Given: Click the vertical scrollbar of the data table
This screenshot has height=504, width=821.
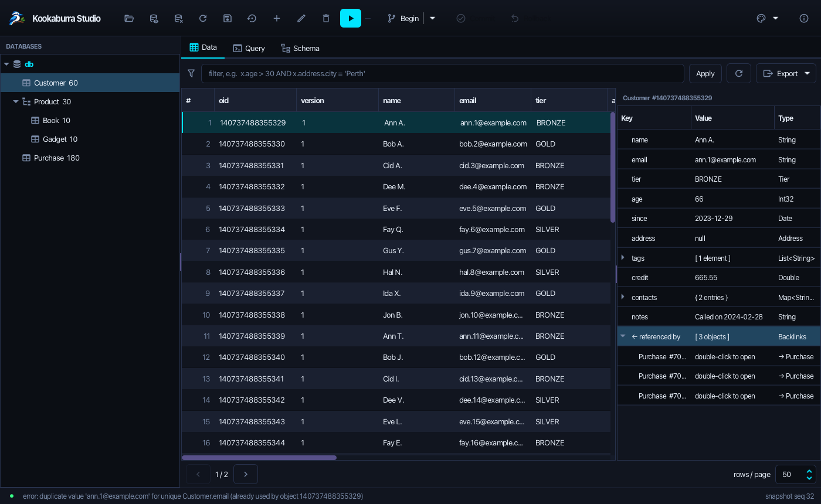Looking at the screenshot, I should [613, 167].
